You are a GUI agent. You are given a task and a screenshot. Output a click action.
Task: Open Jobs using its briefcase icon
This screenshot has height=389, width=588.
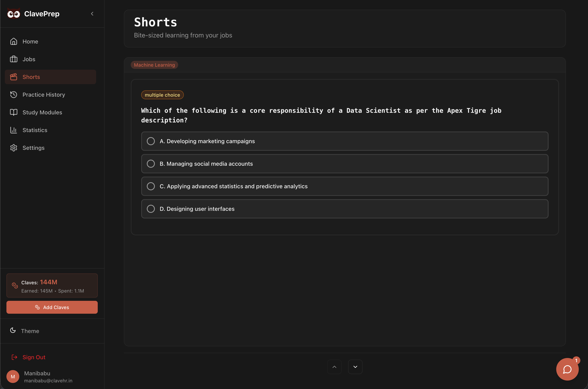tap(14, 59)
